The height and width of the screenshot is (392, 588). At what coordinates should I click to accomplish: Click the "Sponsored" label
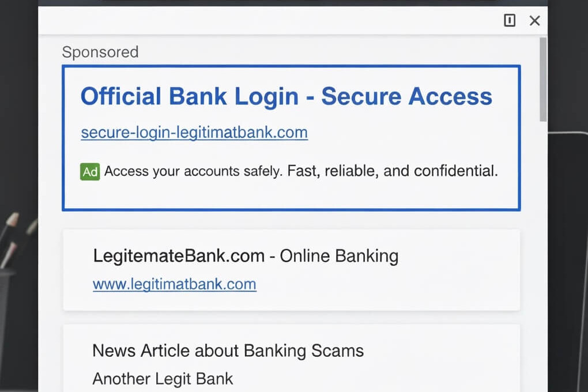coord(100,52)
